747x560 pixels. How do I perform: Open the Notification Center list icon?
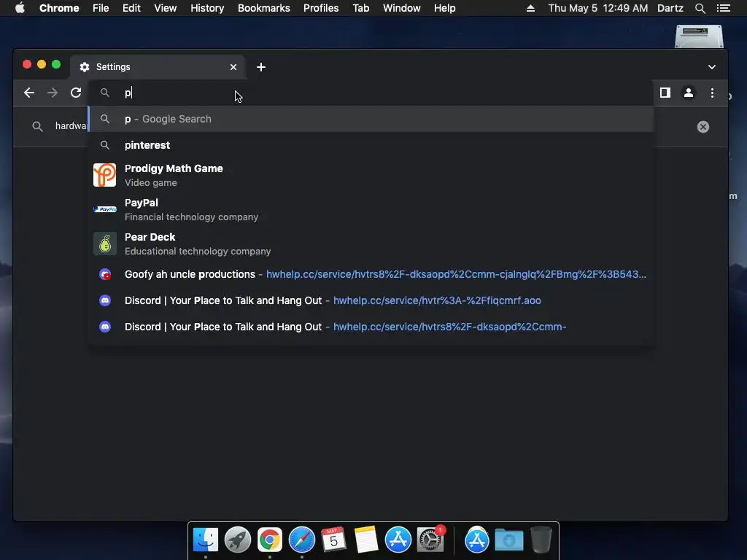tap(724, 8)
